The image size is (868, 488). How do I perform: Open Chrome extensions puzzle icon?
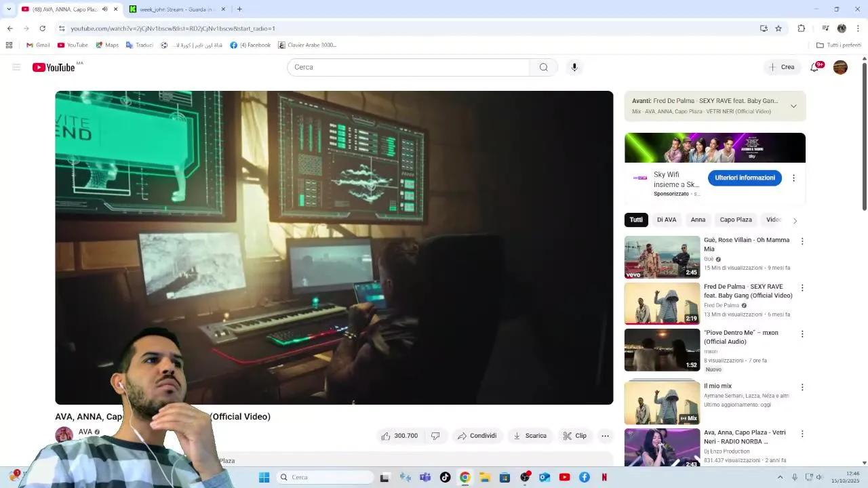(801, 28)
